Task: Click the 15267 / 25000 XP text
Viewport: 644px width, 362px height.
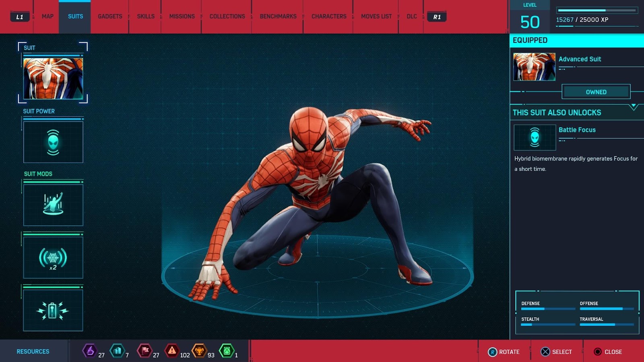Action: [x=582, y=20]
